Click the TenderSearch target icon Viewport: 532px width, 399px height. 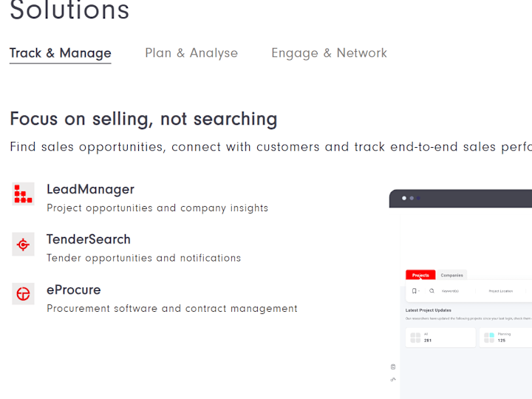coord(23,245)
